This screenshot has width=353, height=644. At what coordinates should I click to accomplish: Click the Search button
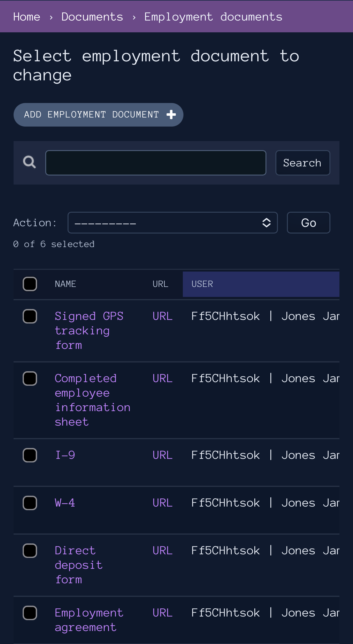click(303, 163)
